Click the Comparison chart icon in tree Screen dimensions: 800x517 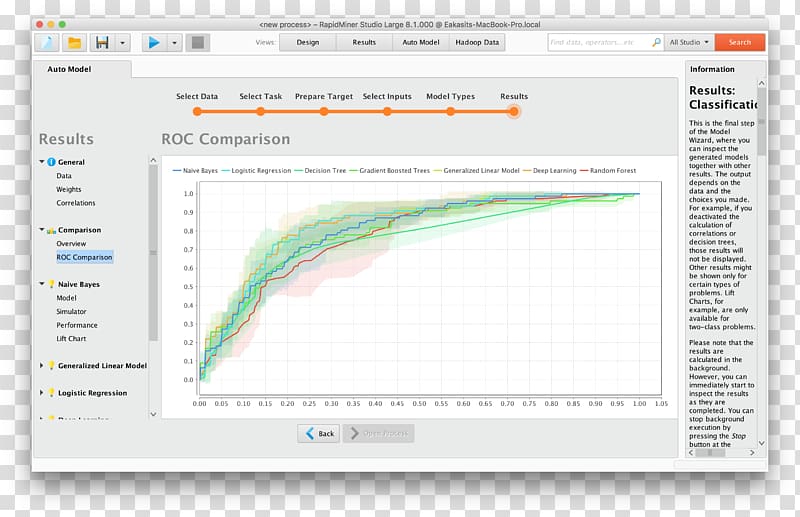[x=51, y=230]
